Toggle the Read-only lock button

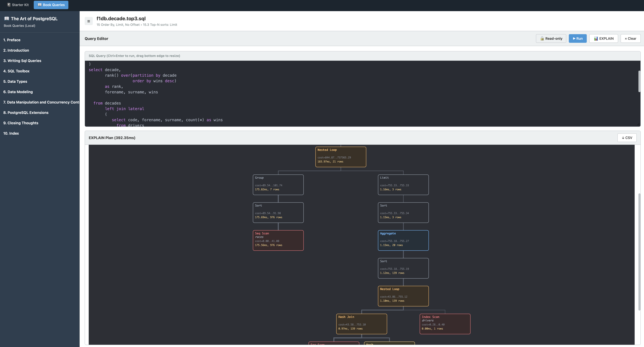tap(551, 39)
